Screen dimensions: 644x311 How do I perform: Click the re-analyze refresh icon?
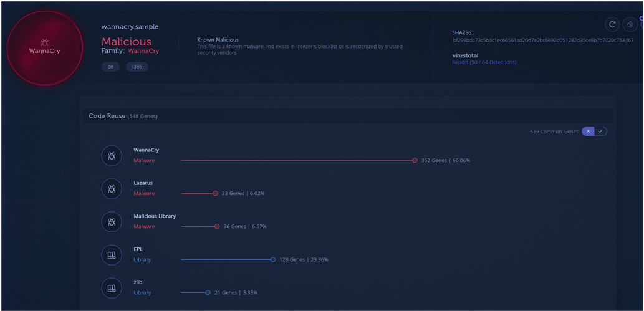612,25
